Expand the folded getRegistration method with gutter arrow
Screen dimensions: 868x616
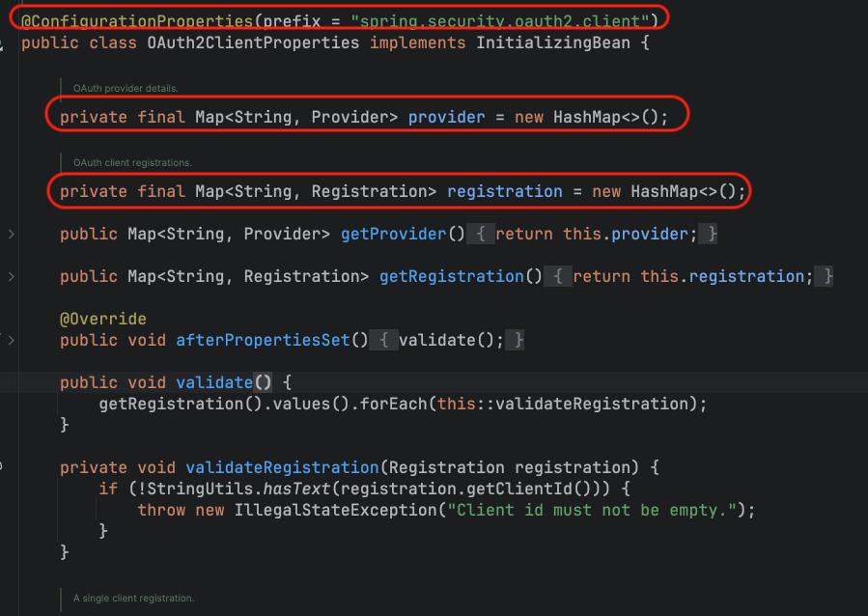[11, 277]
